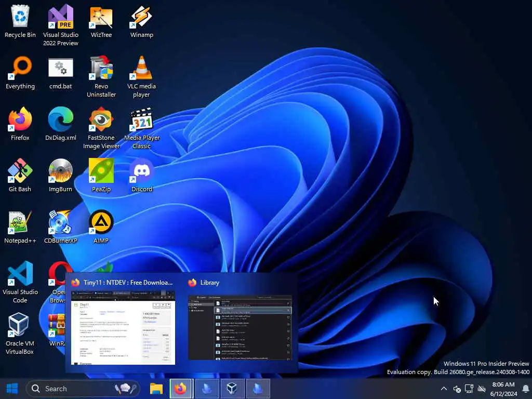The image size is (532, 399).
Task: Click the Tiny11 preview title text
Action: click(x=128, y=283)
